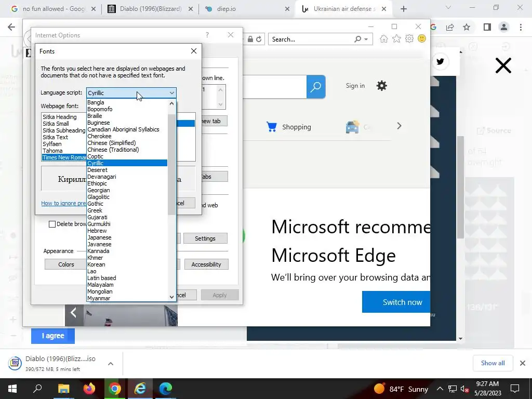
Task: Open Chrome's three-dot menu
Action: click(x=521, y=27)
